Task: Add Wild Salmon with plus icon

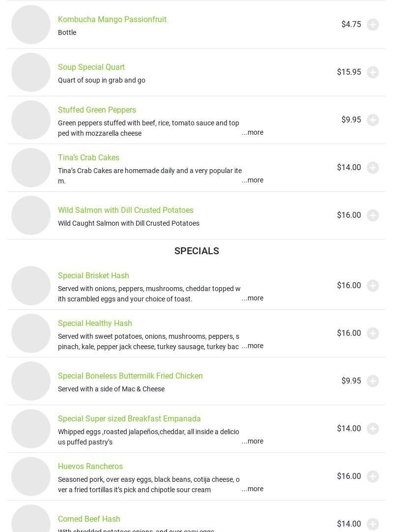Action: pos(373,215)
